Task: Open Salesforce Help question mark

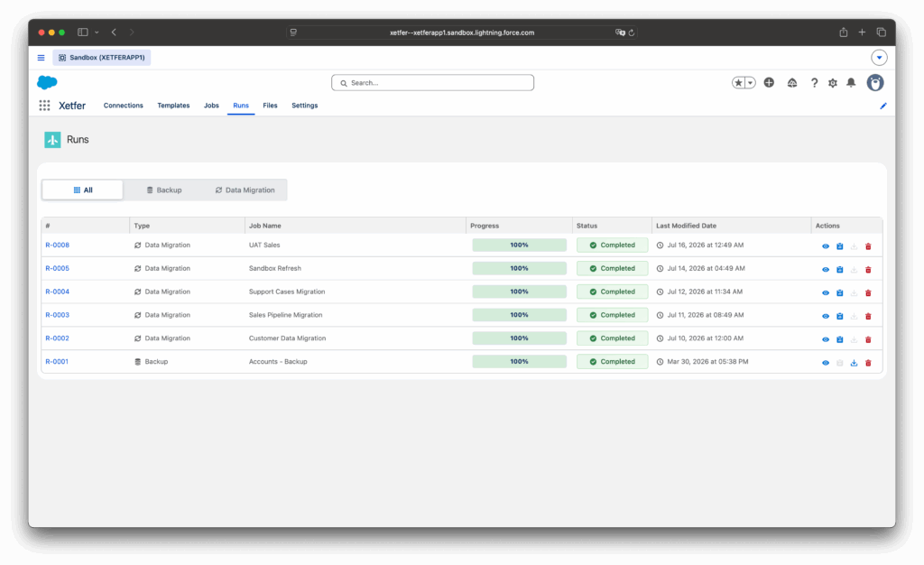Action: (x=814, y=83)
